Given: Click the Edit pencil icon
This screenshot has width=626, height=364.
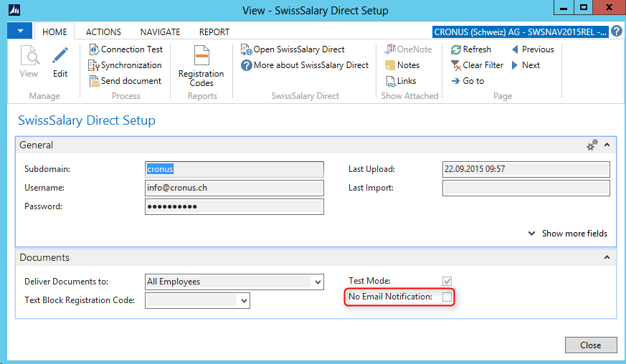Looking at the screenshot, I should (x=60, y=56).
